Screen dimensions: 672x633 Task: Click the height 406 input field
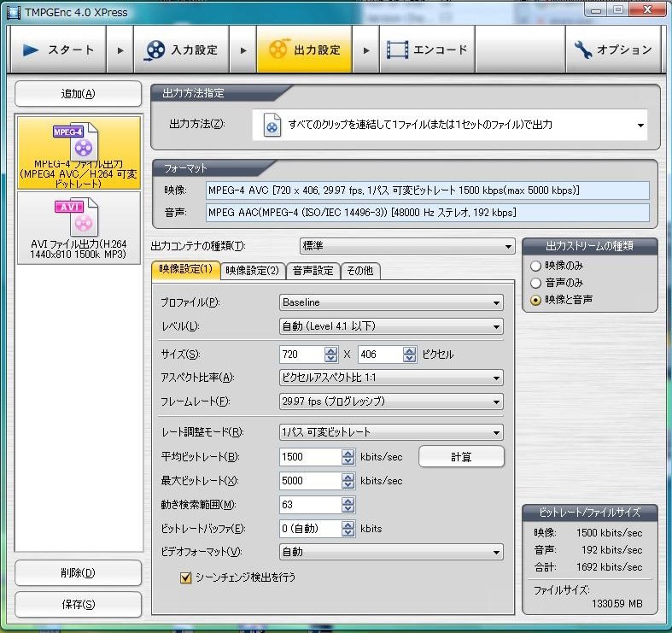click(381, 355)
